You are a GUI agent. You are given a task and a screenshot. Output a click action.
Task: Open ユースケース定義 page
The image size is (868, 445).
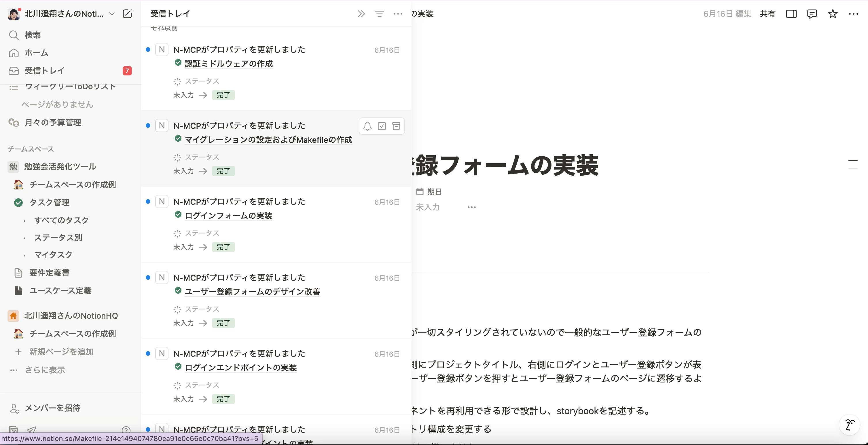(x=71, y=290)
